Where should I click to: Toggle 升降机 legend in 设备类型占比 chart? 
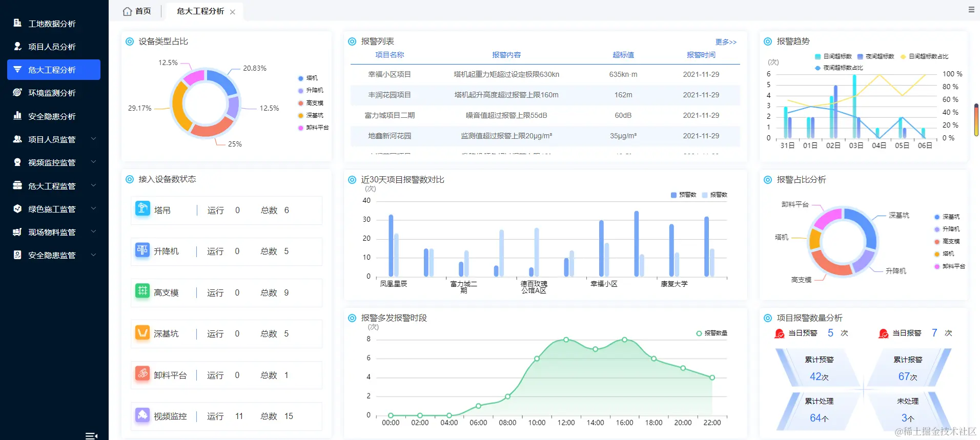pos(311,90)
